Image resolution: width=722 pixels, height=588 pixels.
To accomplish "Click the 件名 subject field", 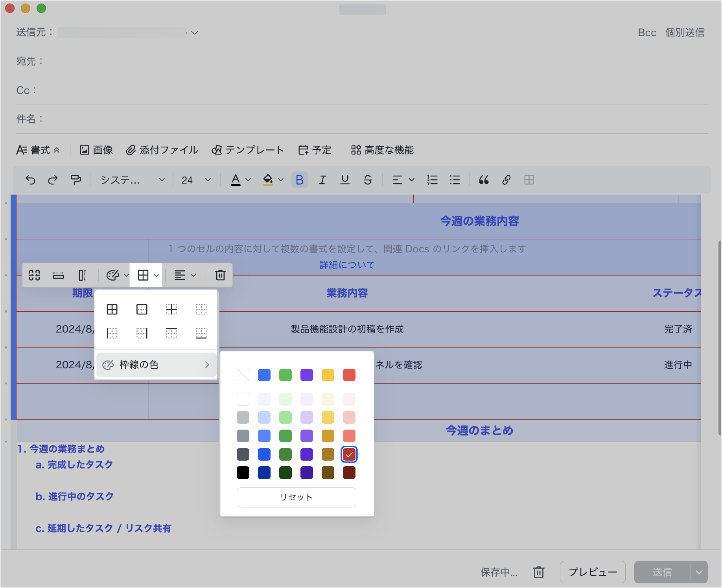I will 362,119.
